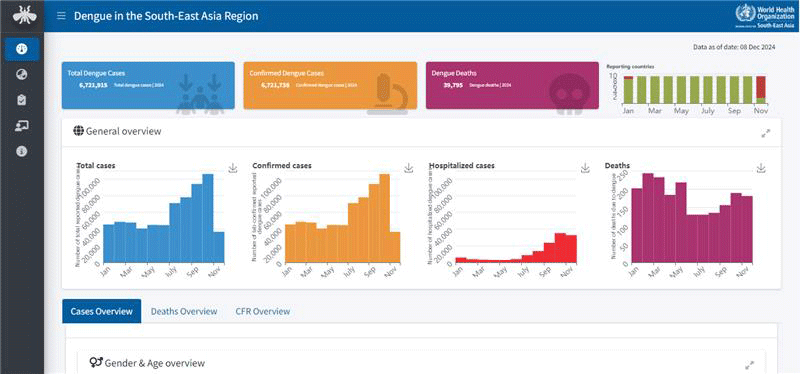The height and width of the screenshot is (374, 800).
Task: Download the Total cases chart
Action: [233, 168]
